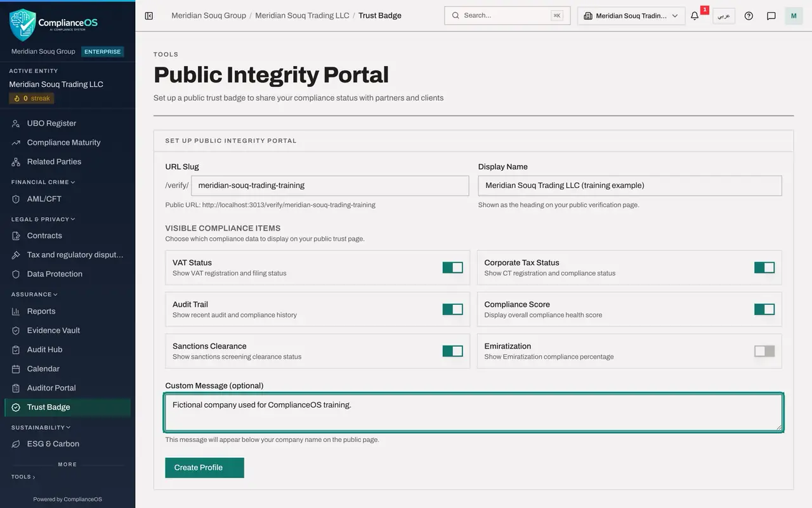812x508 pixels.
Task: Click the ESG & Carbon leaf icon
Action: click(x=16, y=444)
